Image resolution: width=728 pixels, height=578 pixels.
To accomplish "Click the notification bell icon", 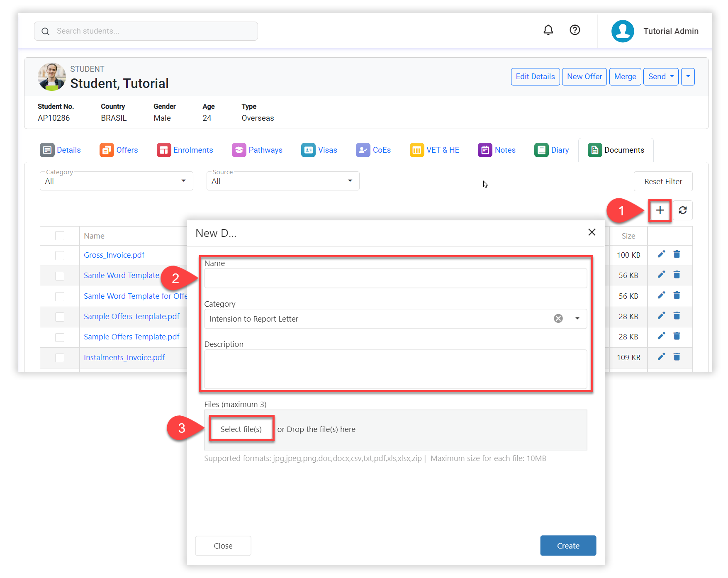I will point(548,30).
